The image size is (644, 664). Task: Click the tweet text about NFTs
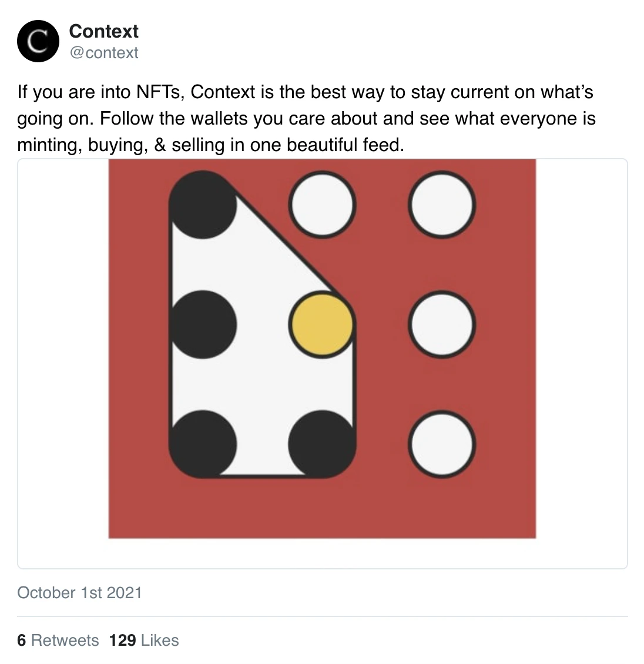306,118
